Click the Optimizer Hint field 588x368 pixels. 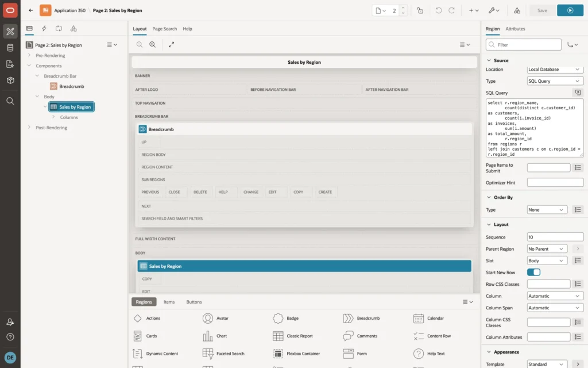coord(555,182)
